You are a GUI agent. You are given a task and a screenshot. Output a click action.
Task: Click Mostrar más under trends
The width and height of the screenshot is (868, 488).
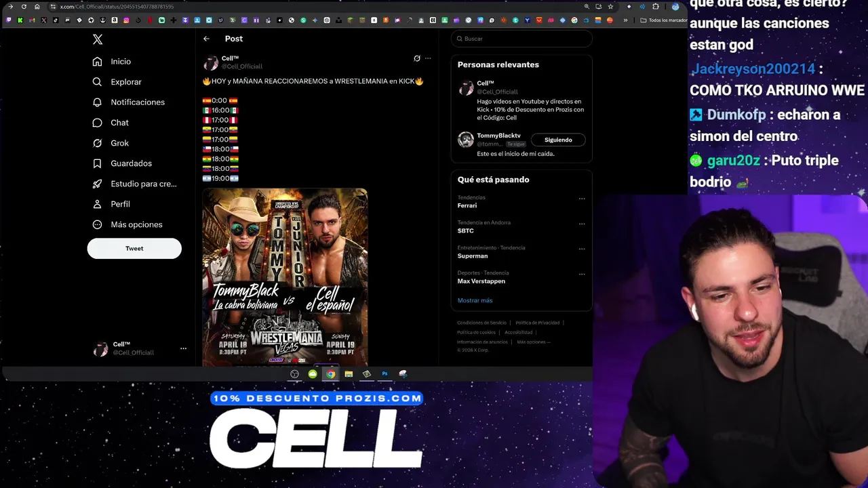[x=475, y=300]
